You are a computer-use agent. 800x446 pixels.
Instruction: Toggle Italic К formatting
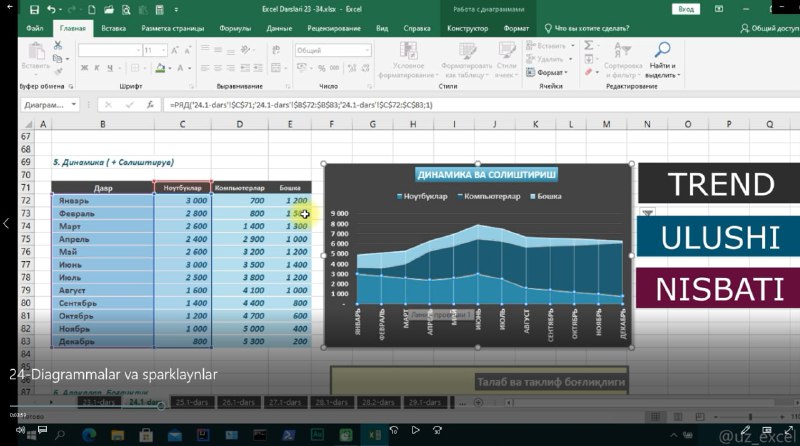coord(97,68)
